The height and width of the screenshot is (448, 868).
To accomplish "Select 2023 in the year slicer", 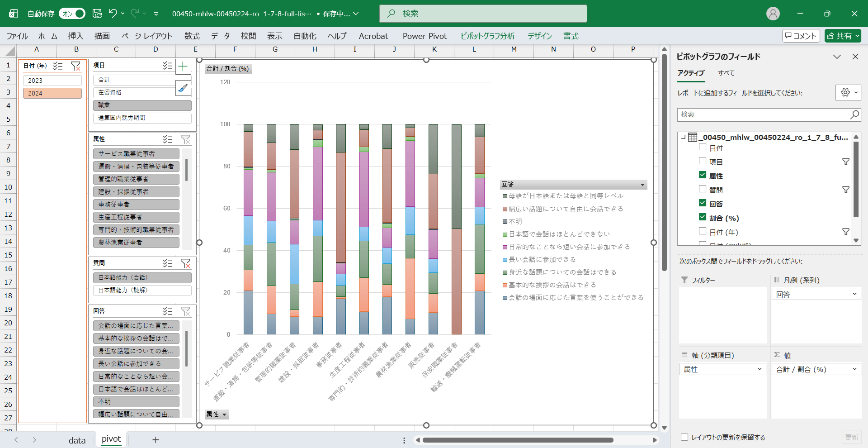I will pos(52,81).
